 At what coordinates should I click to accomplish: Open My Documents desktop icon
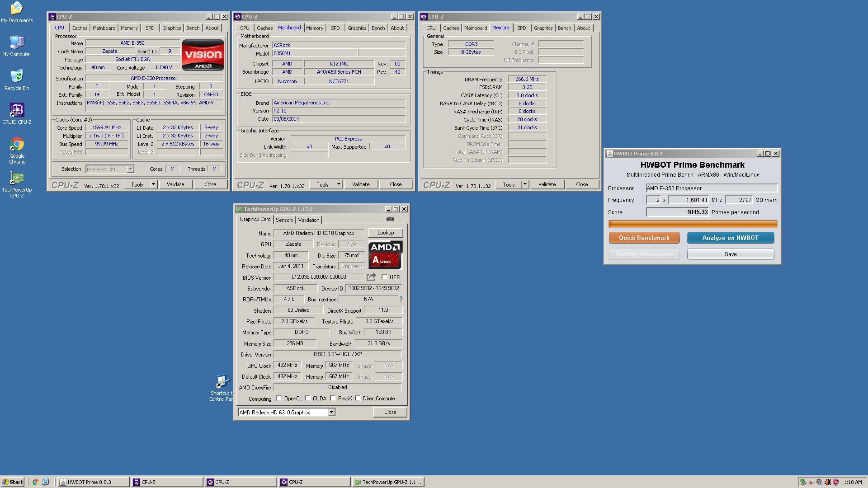tap(17, 12)
